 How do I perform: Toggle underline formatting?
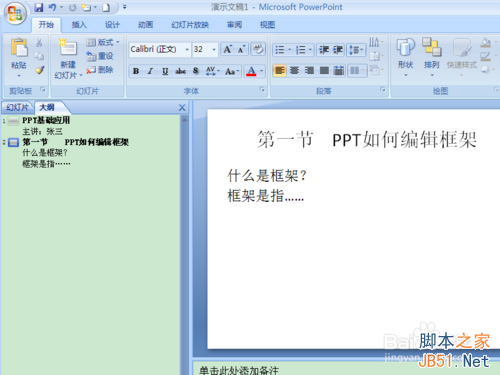point(165,71)
